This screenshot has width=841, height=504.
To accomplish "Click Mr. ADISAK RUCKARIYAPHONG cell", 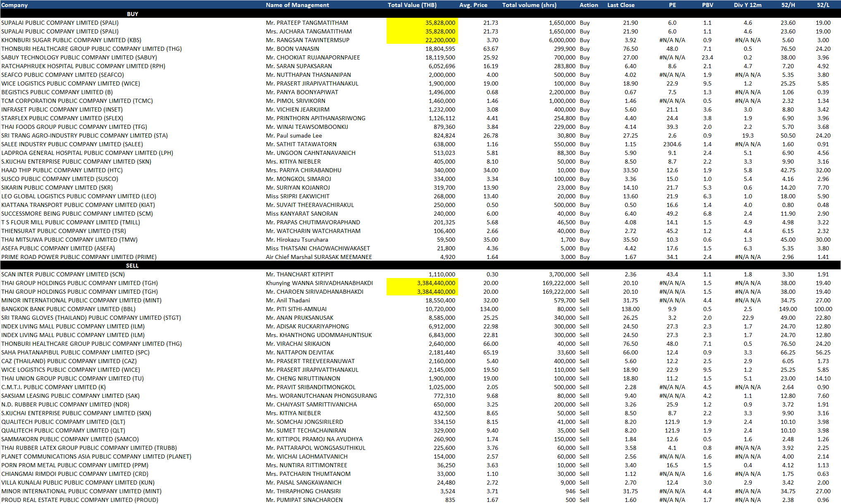I will click(x=307, y=326).
